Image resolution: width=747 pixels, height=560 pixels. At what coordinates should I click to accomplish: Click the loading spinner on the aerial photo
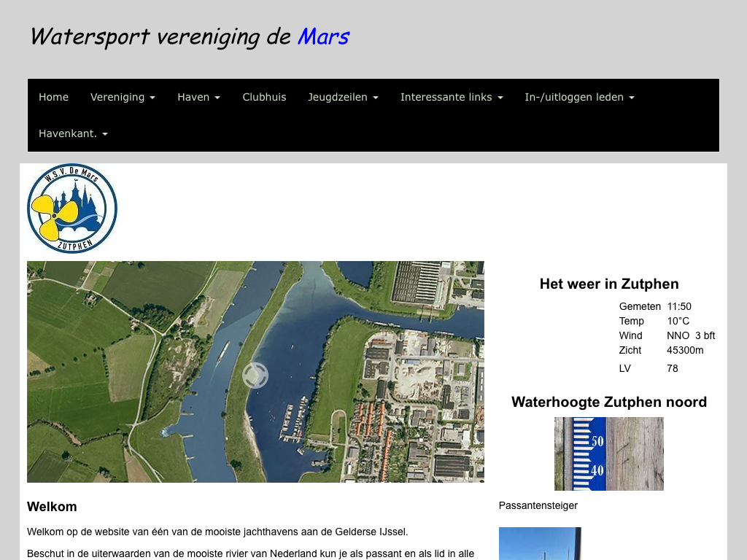255,376
